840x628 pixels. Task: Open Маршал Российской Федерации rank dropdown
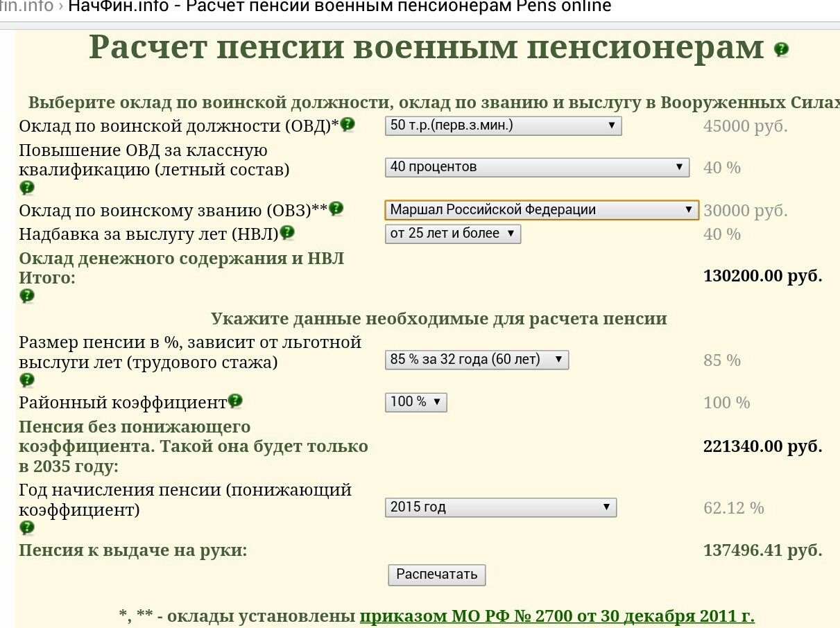pos(541,210)
